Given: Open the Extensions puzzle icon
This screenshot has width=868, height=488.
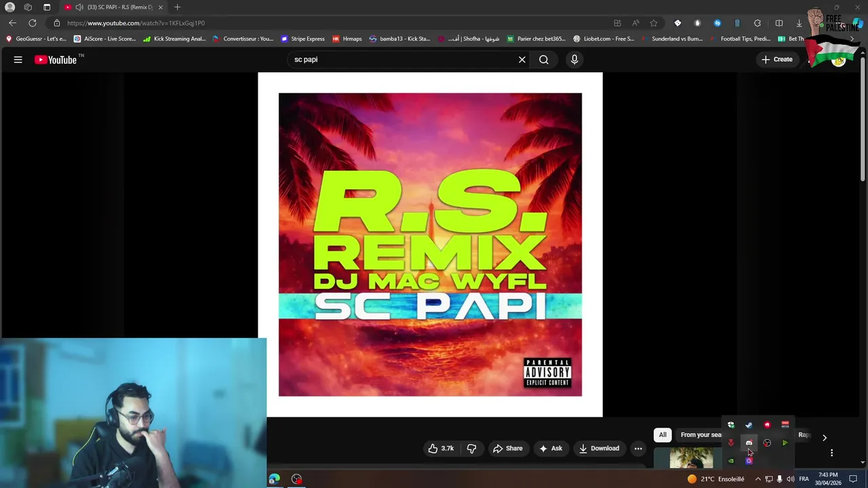Looking at the screenshot, I should [757, 23].
